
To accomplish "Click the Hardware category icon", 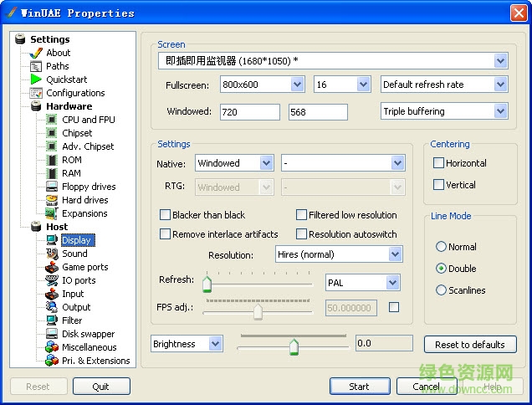I will [36, 106].
